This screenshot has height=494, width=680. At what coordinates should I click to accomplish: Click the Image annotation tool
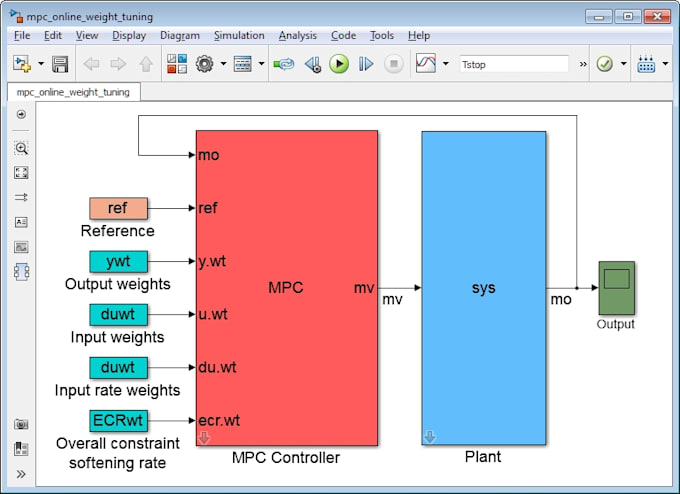21,247
